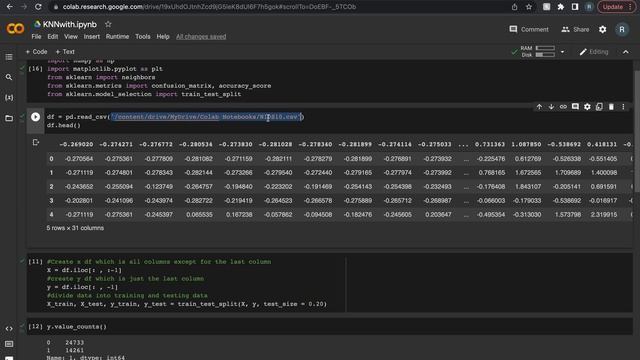This screenshot has height=360, width=640.
Task: Click the 24733 count value
Action: (x=74, y=343)
